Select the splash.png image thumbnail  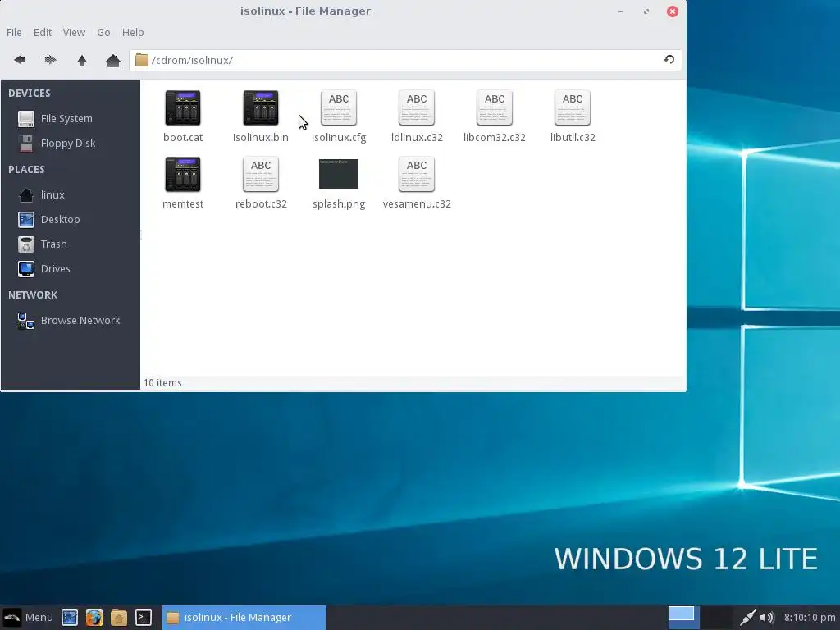coord(339,174)
